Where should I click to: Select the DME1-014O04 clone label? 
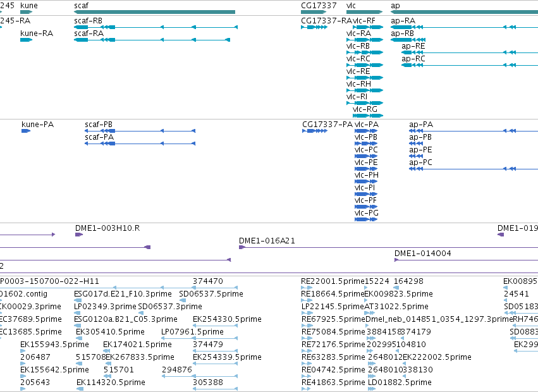point(423,254)
